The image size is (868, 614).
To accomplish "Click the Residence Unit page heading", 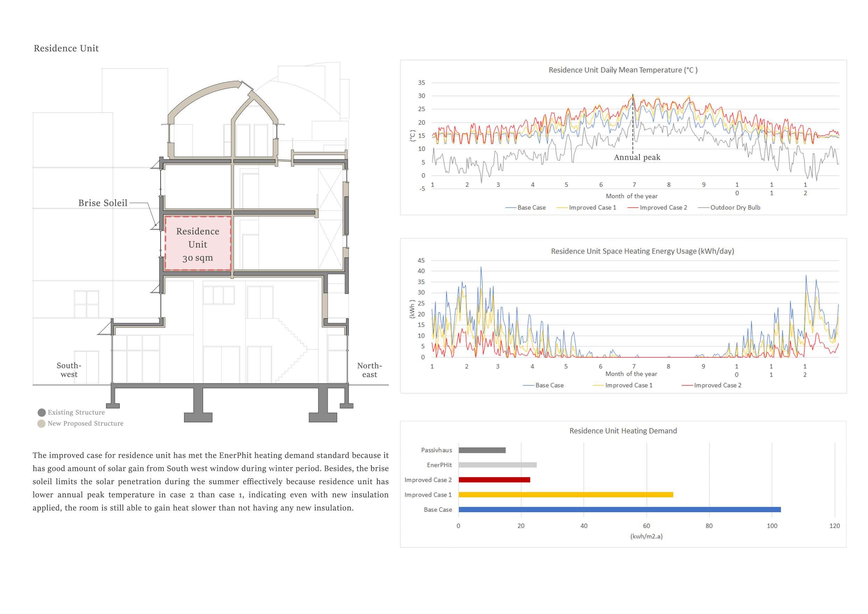I will coord(66,48).
